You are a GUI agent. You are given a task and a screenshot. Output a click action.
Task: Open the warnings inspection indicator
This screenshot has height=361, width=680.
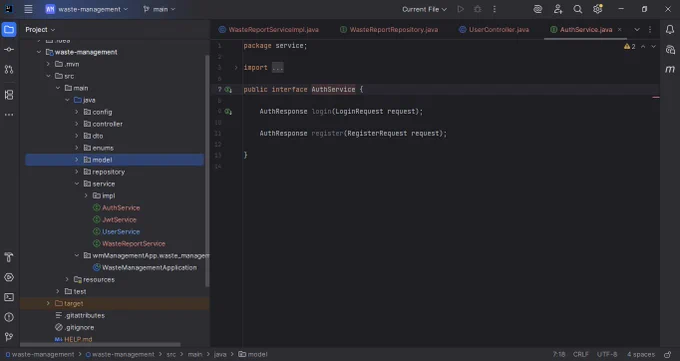point(630,46)
